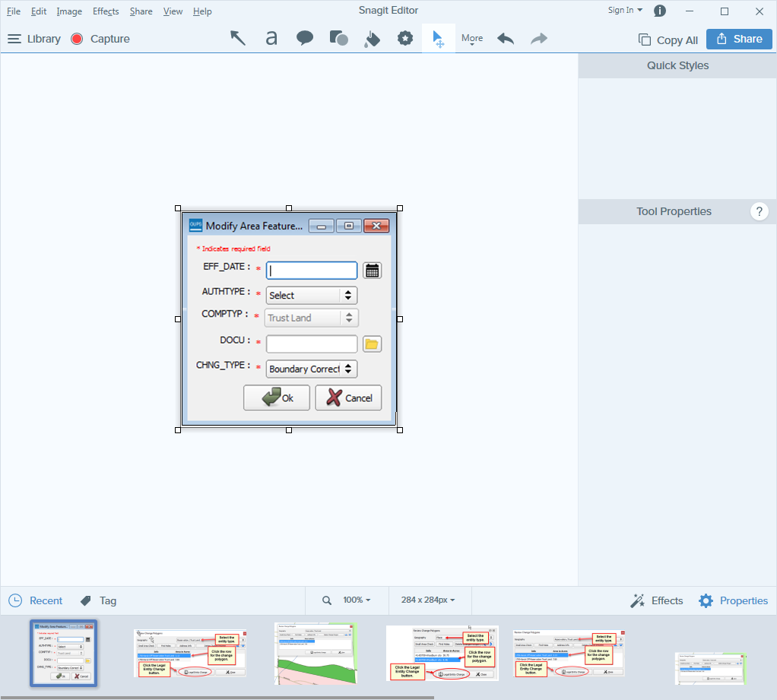Expand the More tools dropdown
Image resolution: width=777 pixels, height=700 pixels.
coord(472,39)
